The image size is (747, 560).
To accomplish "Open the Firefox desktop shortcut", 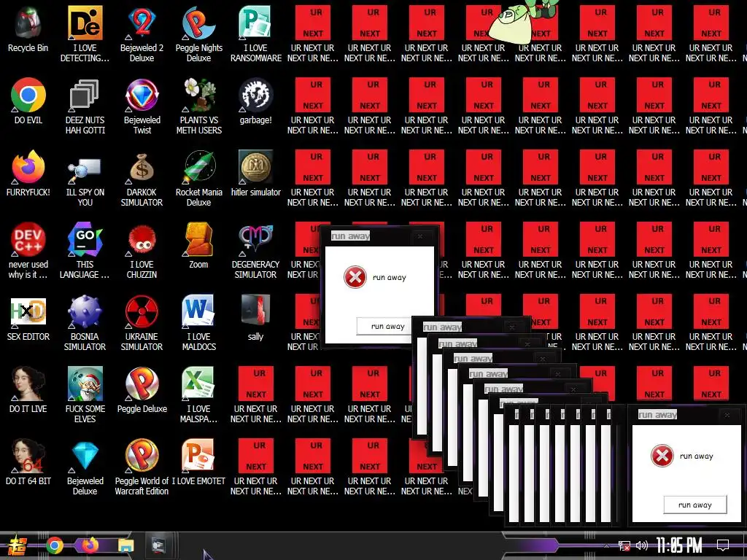I will point(28,167).
